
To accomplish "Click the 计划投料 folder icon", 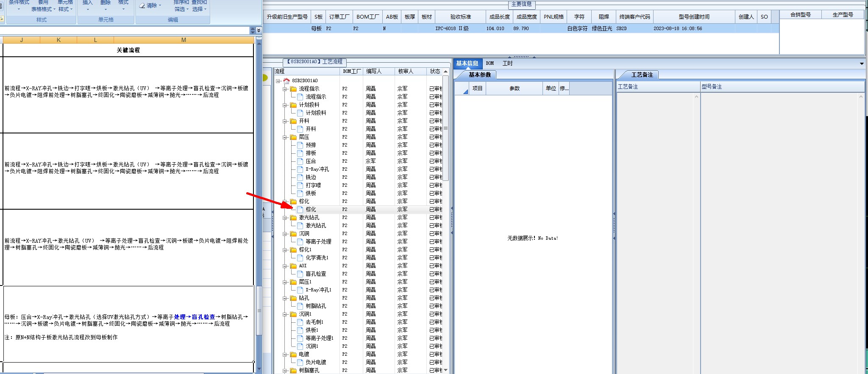I will pos(293,105).
